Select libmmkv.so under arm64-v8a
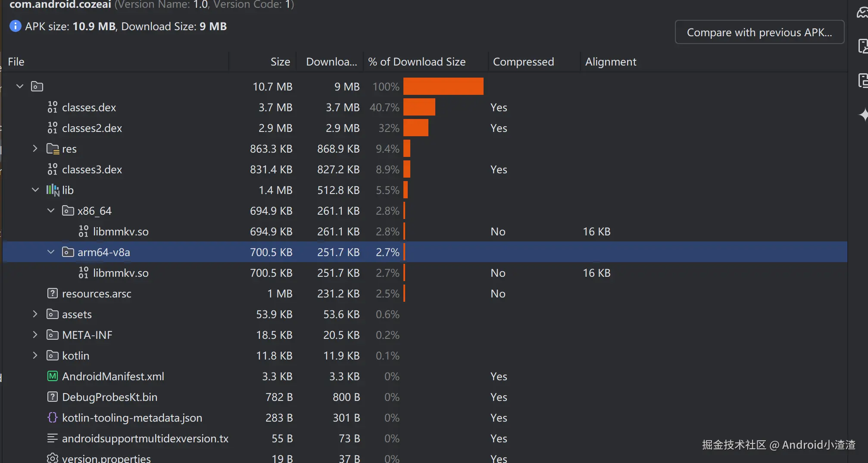868x463 pixels. 121,273
